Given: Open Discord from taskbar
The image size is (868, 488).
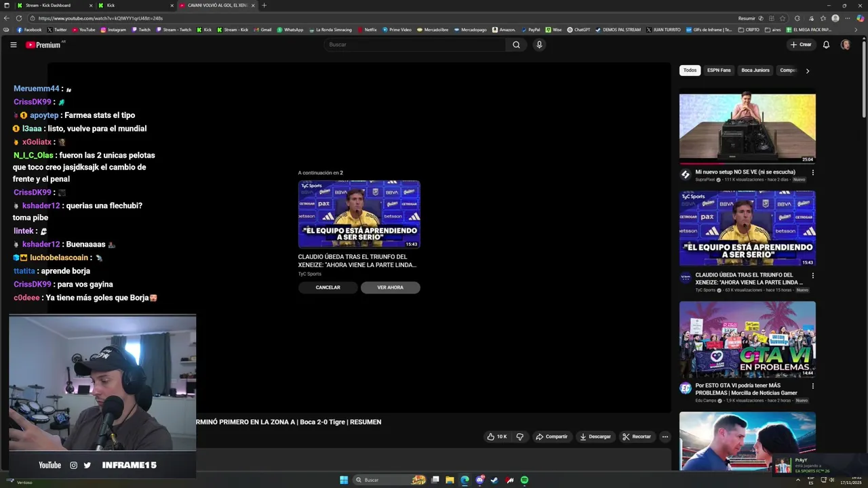Looking at the screenshot, I should [479, 480].
